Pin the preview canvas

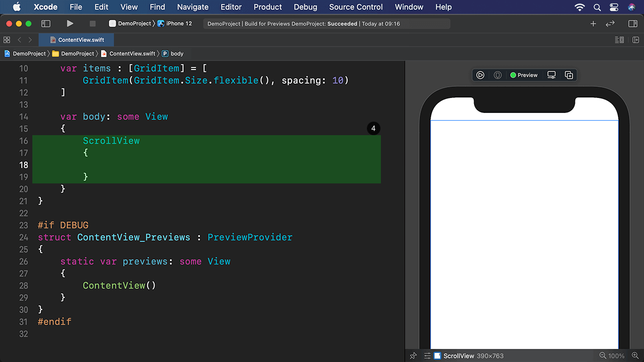click(x=413, y=356)
